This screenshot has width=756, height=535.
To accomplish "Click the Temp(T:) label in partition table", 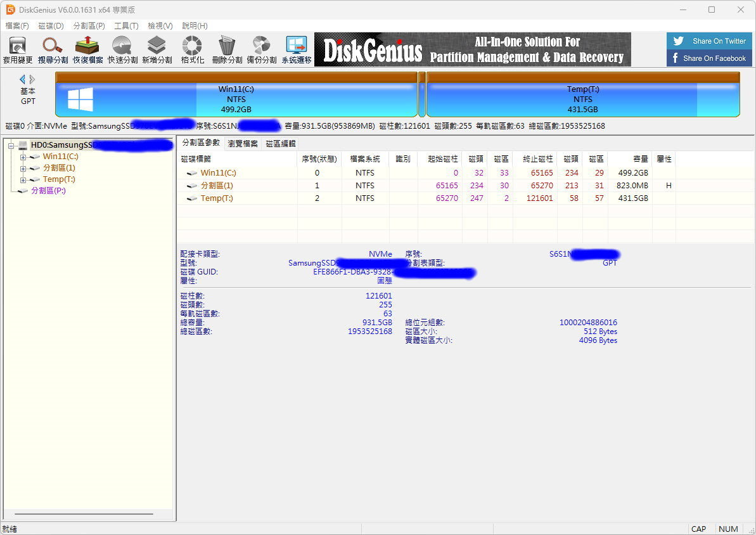I will click(x=217, y=198).
